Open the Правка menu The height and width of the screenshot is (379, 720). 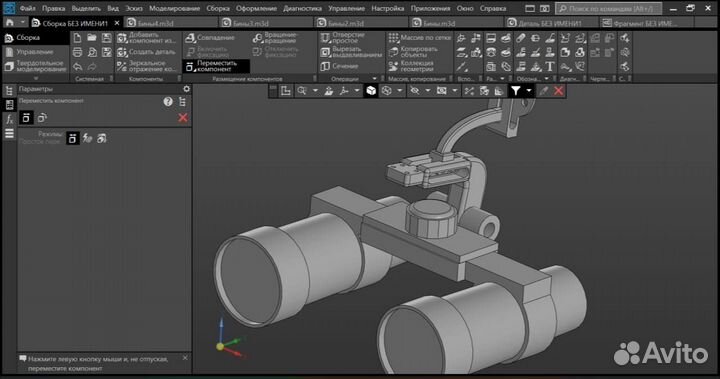point(53,8)
